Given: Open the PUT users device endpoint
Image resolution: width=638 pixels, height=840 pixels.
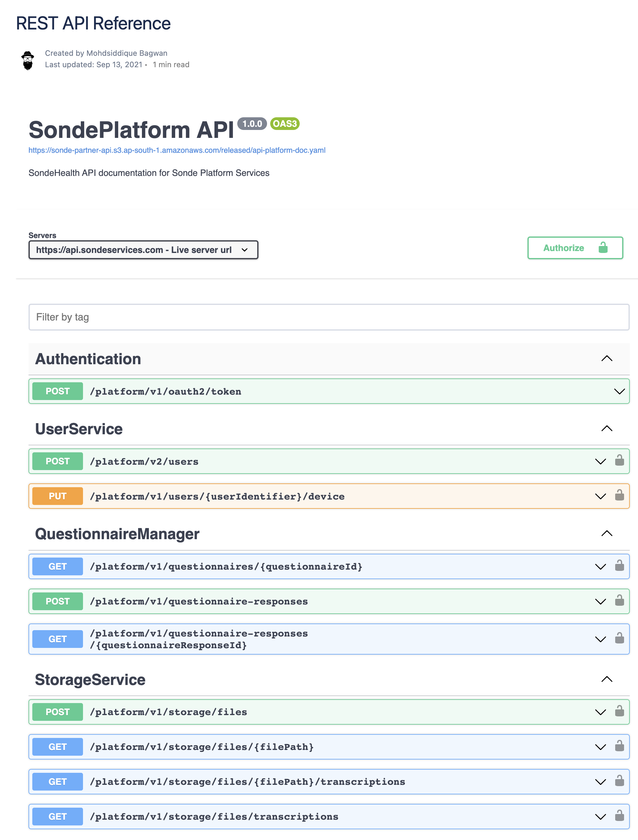Looking at the screenshot, I should click(x=216, y=496).
